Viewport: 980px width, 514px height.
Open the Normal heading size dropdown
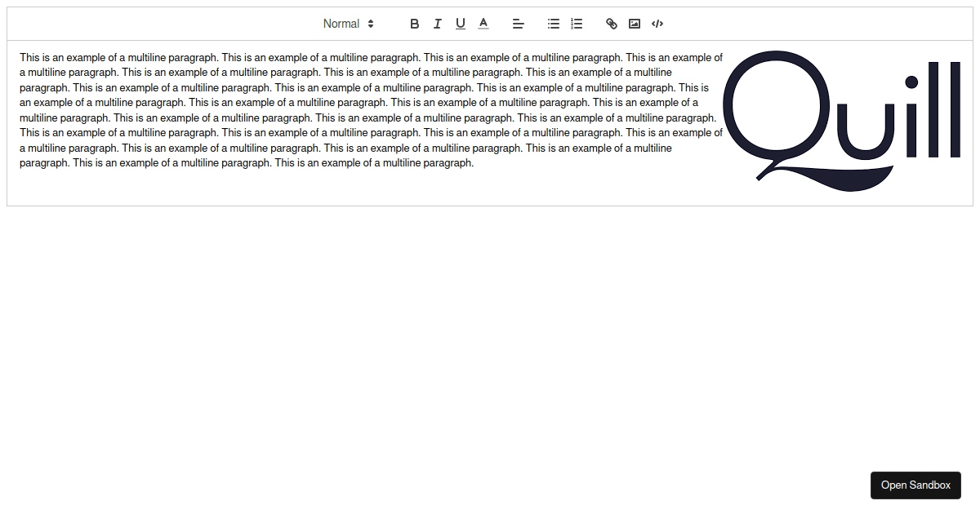coord(349,24)
